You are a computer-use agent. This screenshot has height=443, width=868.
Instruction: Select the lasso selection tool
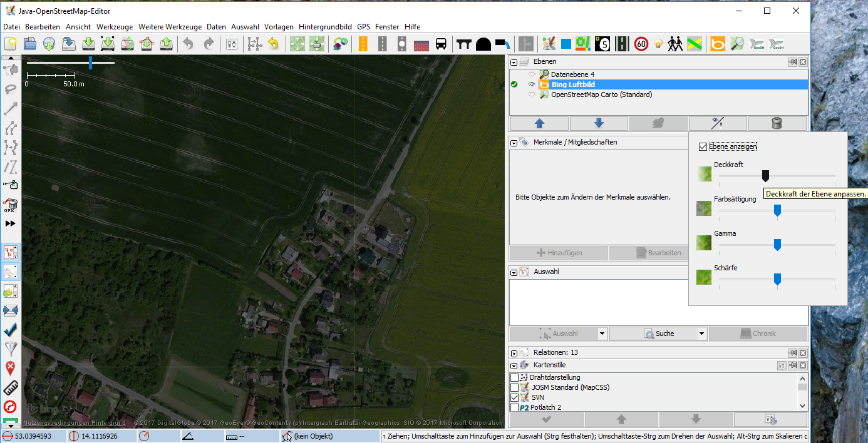click(x=11, y=89)
